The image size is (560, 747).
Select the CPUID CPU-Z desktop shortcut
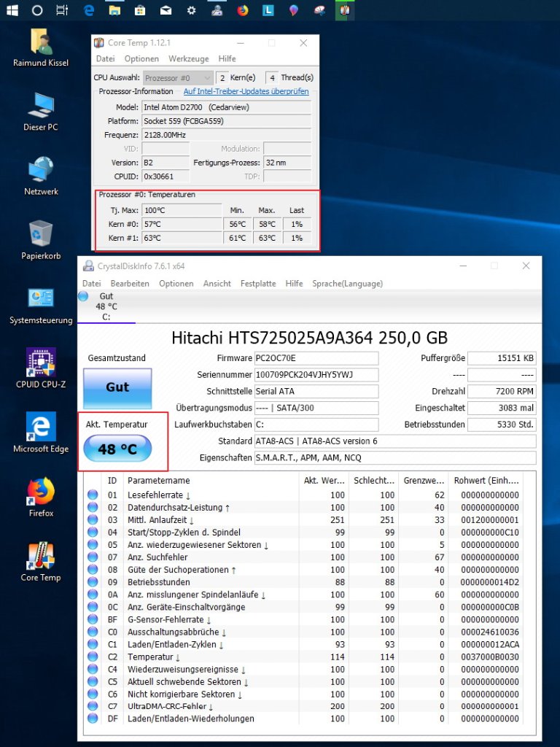pos(41,368)
